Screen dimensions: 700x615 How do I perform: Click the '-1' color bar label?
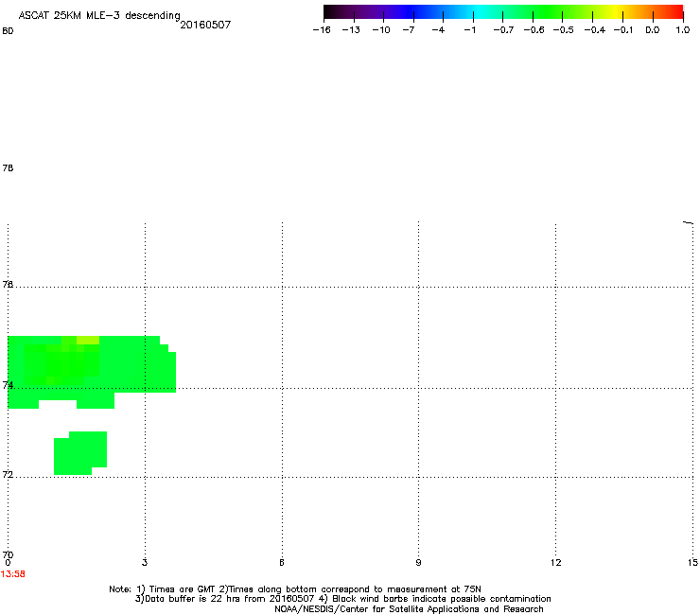(x=469, y=30)
